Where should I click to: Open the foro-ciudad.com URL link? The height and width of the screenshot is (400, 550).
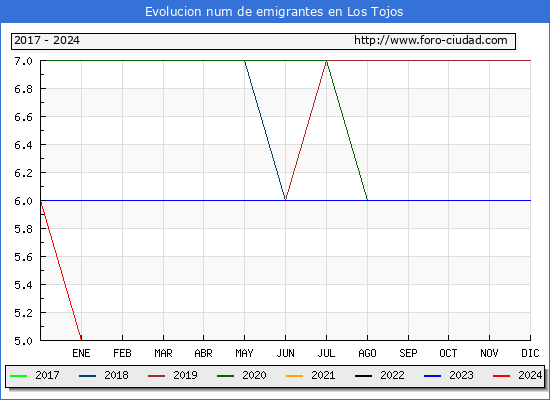point(431,40)
